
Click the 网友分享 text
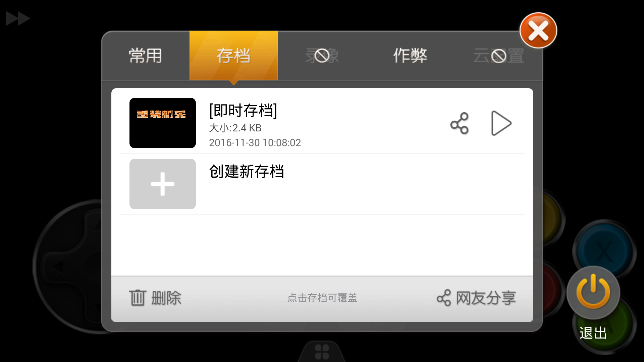486,298
